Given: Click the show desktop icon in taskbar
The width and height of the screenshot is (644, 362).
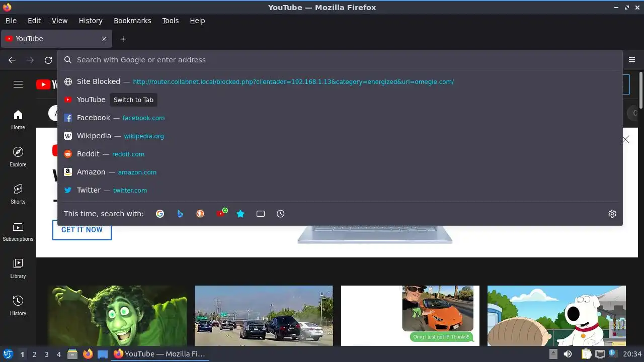Looking at the screenshot, I should point(103,354).
